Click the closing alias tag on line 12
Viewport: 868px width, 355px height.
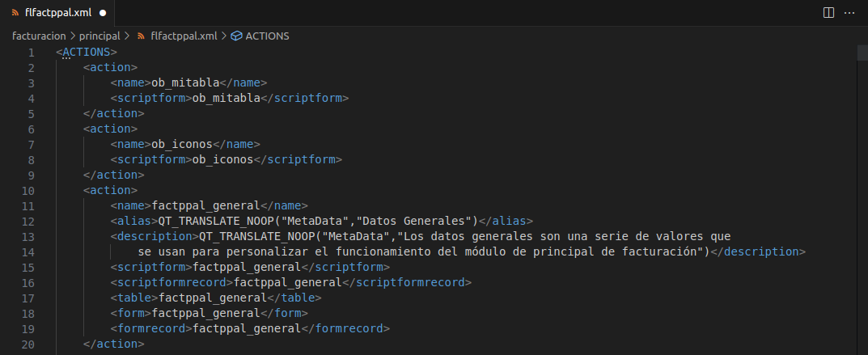pyautogui.click(x=506, y=222)
